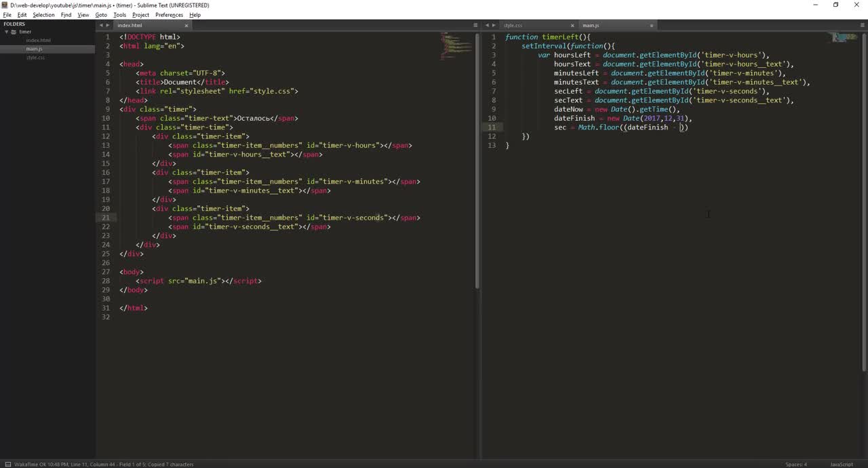Click the right pane vertical scrollbar

point(864,201)
